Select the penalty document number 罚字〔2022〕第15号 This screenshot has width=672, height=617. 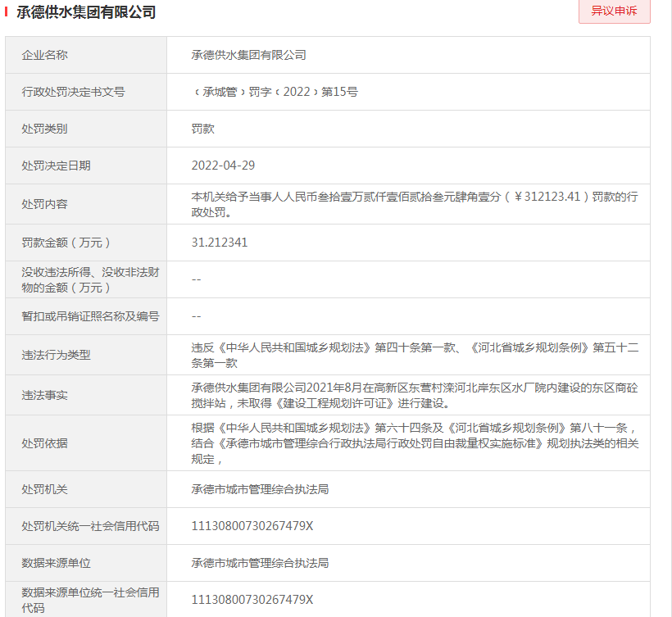(x=275, y=92)
